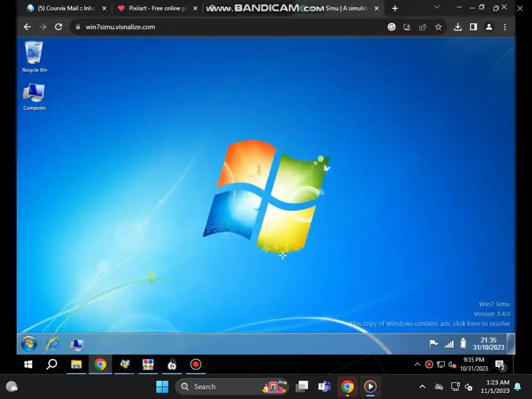Open the Bandicam record icon in recorded taskbar
532x399 pixels.
pyautogui.click(x=196, y=364)
